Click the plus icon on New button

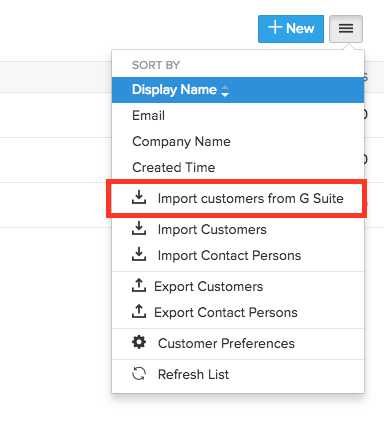click(275, 27)
